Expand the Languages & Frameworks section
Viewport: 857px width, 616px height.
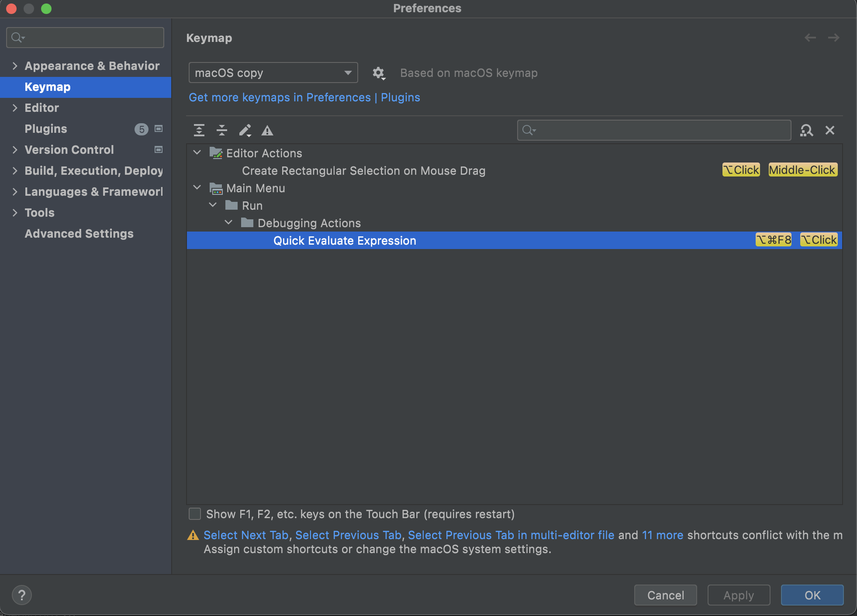[x=15, y=192]
